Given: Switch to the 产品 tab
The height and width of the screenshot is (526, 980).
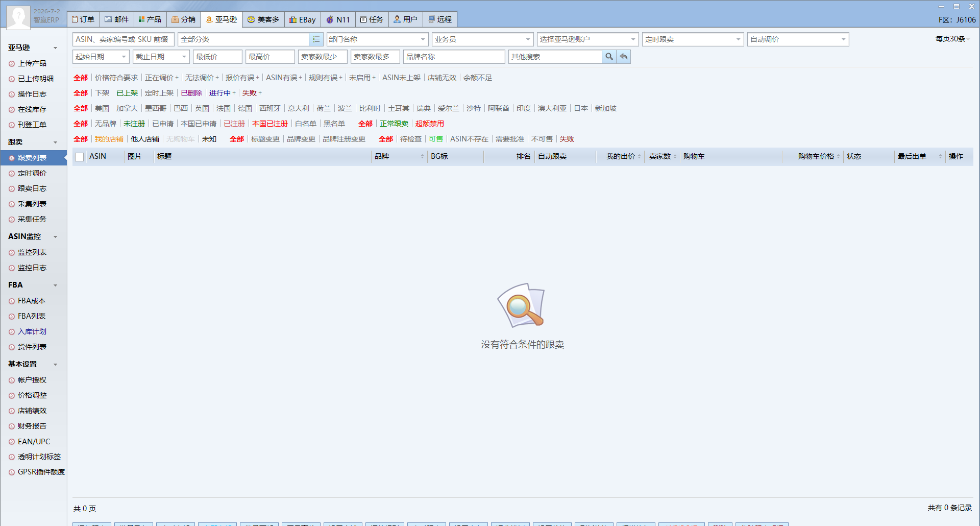Looking at the screenshot, I should pyautogui.click(x=150, y=19).
